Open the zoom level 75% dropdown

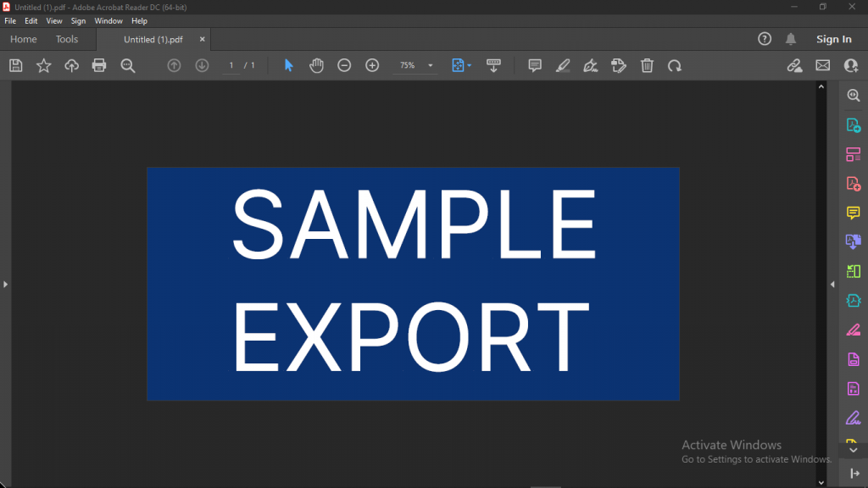[x=415, y=65]
